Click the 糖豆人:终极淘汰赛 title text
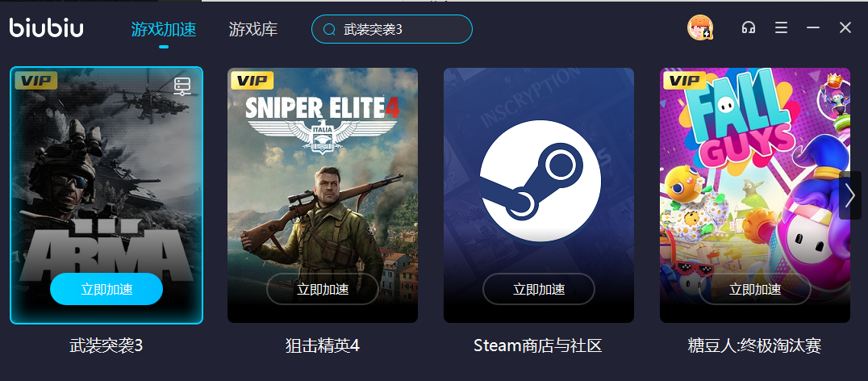868x381 pixels. pos(754,346)
